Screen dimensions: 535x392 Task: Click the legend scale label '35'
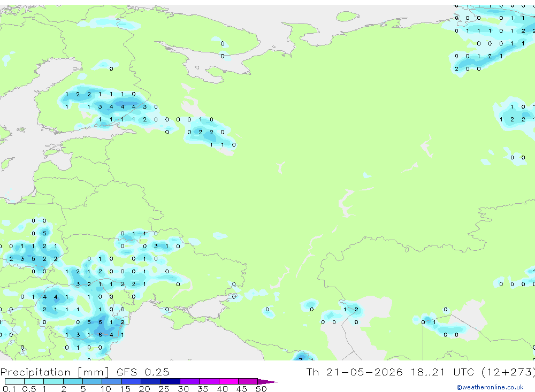(203, 389)
